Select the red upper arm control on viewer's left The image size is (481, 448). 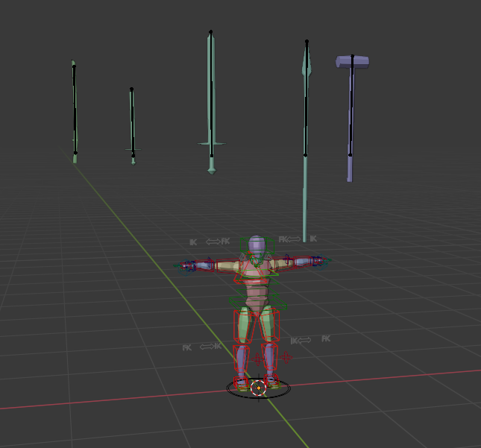(x=228, y=265)
